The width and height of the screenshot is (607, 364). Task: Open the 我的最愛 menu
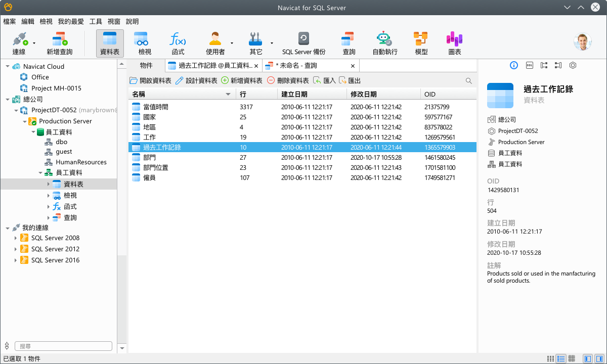tap(71, 21)
